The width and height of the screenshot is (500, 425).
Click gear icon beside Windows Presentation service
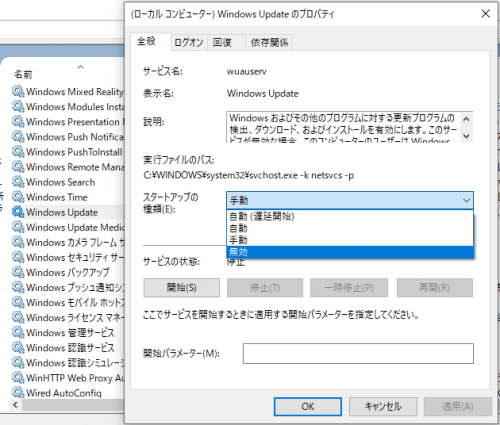point(18,122)
